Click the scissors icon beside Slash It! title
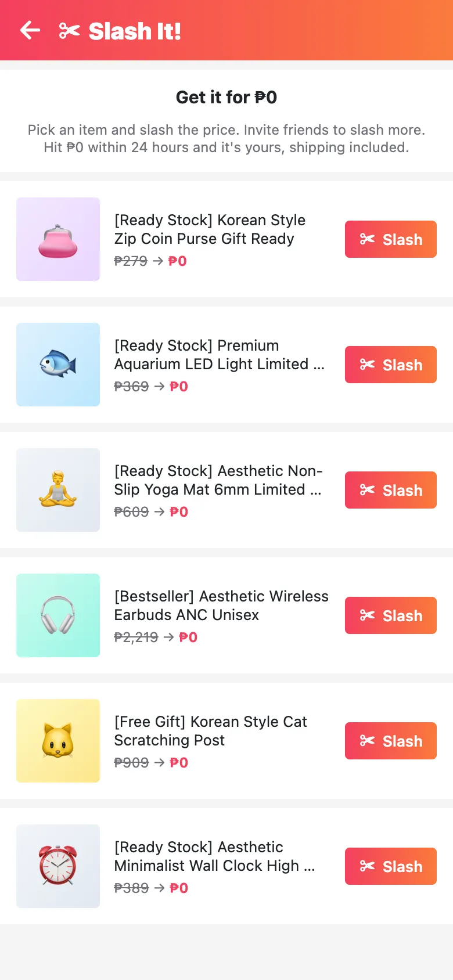This screenshot has width=453, height=980. point(70,31)
